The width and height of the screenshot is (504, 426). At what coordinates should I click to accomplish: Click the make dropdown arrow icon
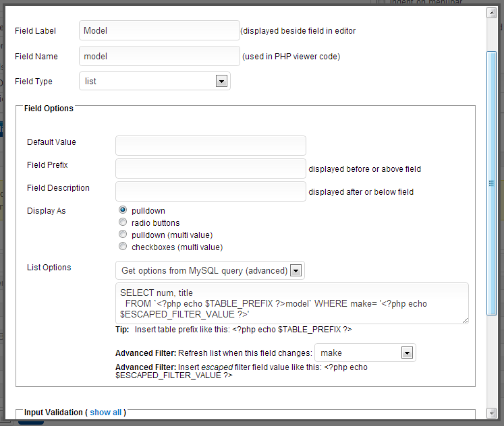click(406, 353)
